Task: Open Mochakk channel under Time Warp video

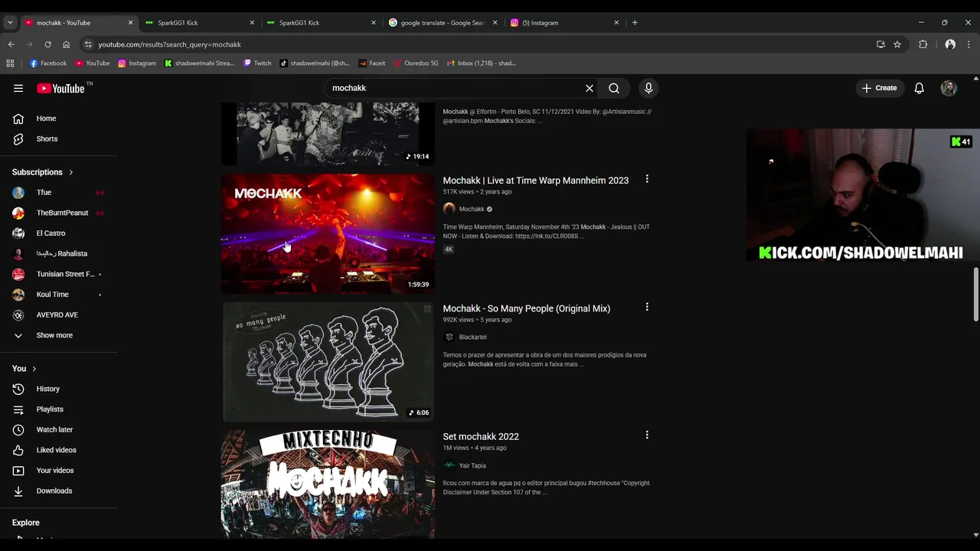Action: 472,209
